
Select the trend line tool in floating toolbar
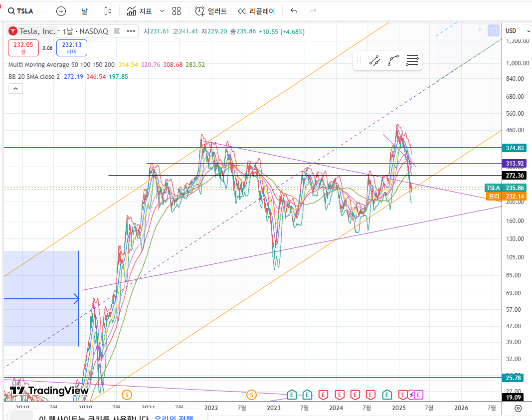click(x=374, y=61)
